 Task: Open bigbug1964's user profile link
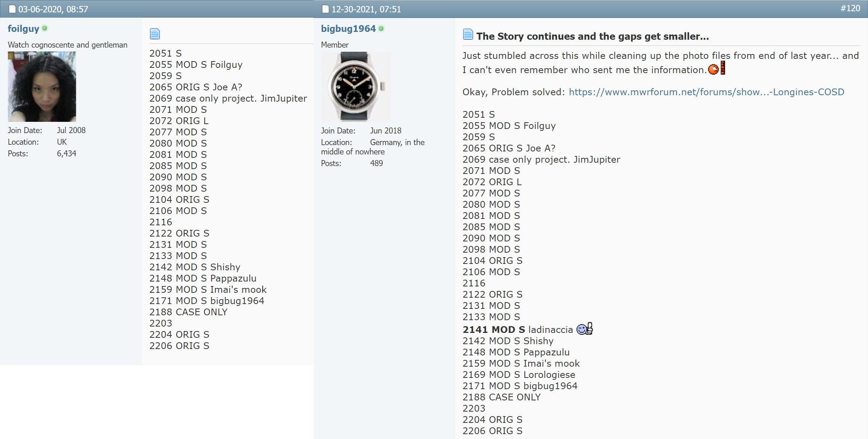tap(348, 29)
